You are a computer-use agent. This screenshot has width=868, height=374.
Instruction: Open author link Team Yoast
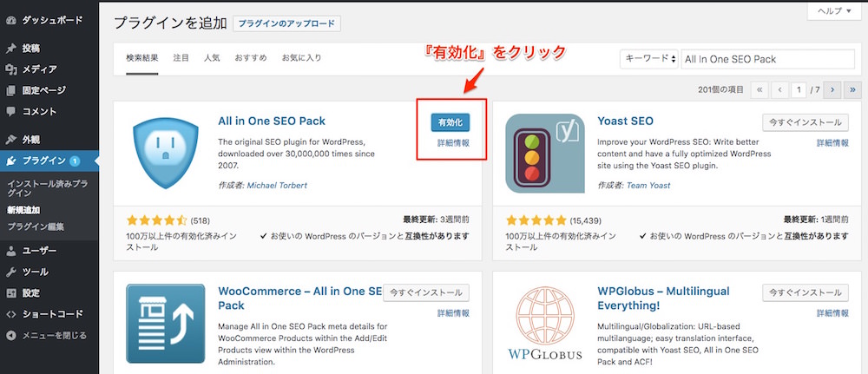pos(648,186)
